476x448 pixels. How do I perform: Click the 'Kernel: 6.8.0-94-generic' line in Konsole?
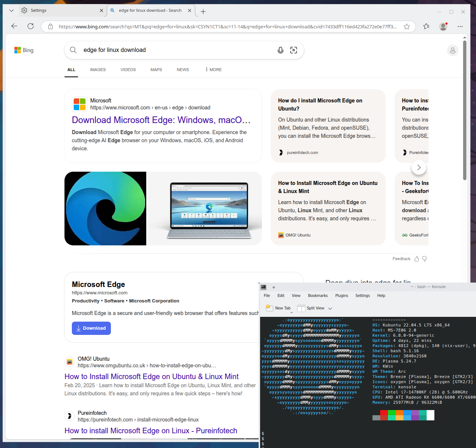tap(403, 335)
